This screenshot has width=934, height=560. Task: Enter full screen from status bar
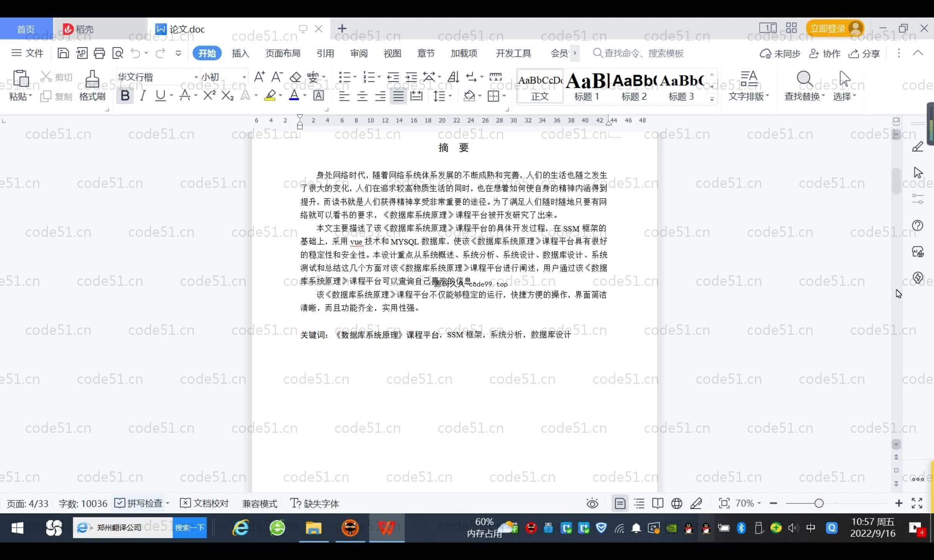point(917,503)
